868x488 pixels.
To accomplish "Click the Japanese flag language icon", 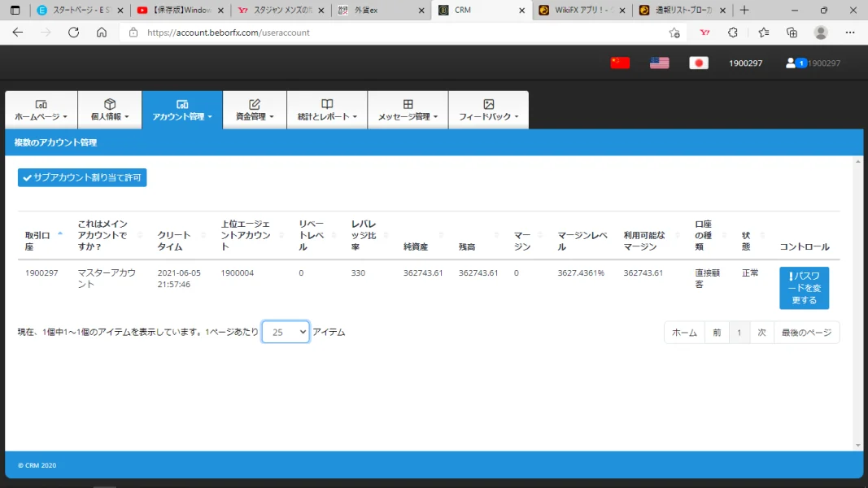I will coord(698,62).
